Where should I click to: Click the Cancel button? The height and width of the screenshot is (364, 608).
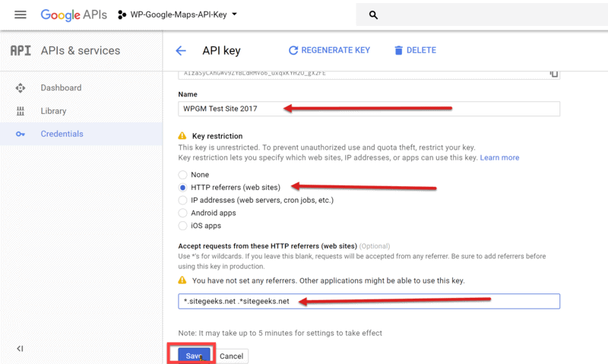pos(232,356)
